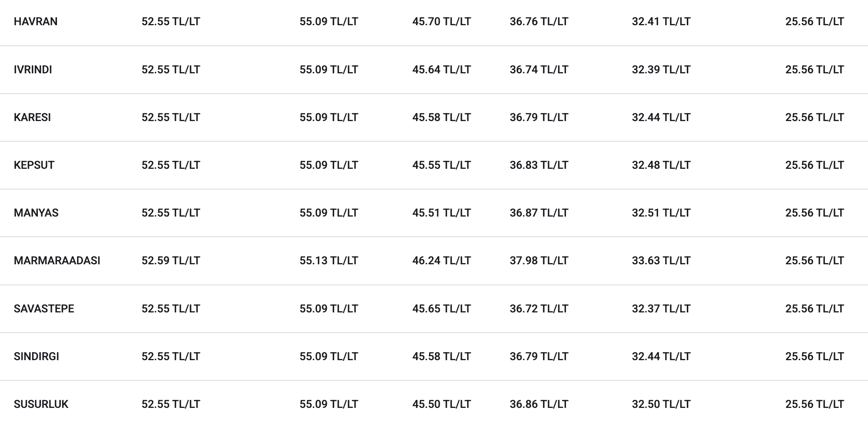Screen dimensions: 868x427
Task: Click the 55.13 TL/LT price cell
Action: 329,260
